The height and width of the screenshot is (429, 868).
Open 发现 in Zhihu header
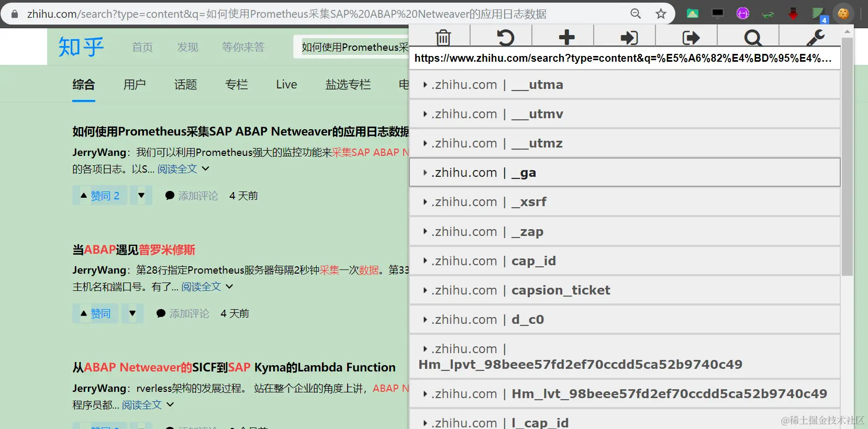(x=187, y=47)
